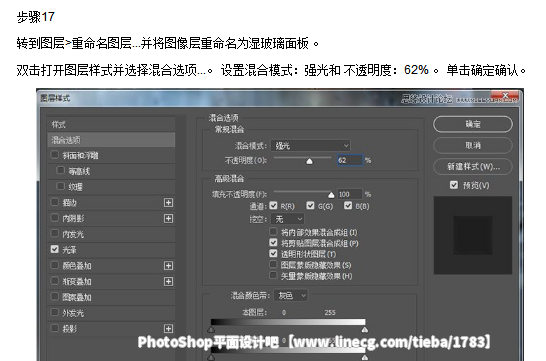Screen dimensions: 546x361
Task: Uncheck 透明形状图层(T)
Action: pyautogui.click(x=273, y=253)
